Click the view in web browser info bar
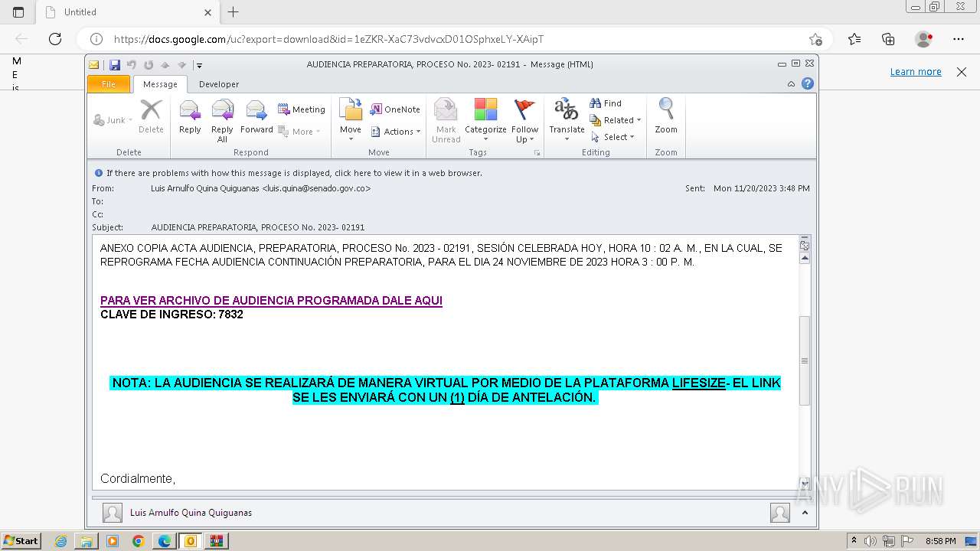Viewport: 980px width, 551px height. click(x=294, y=173)
